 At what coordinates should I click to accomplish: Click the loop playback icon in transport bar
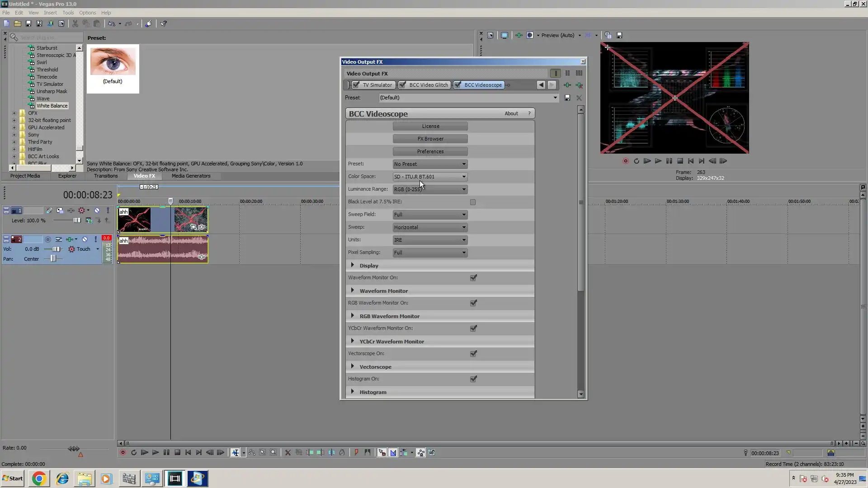pos(134,453)
